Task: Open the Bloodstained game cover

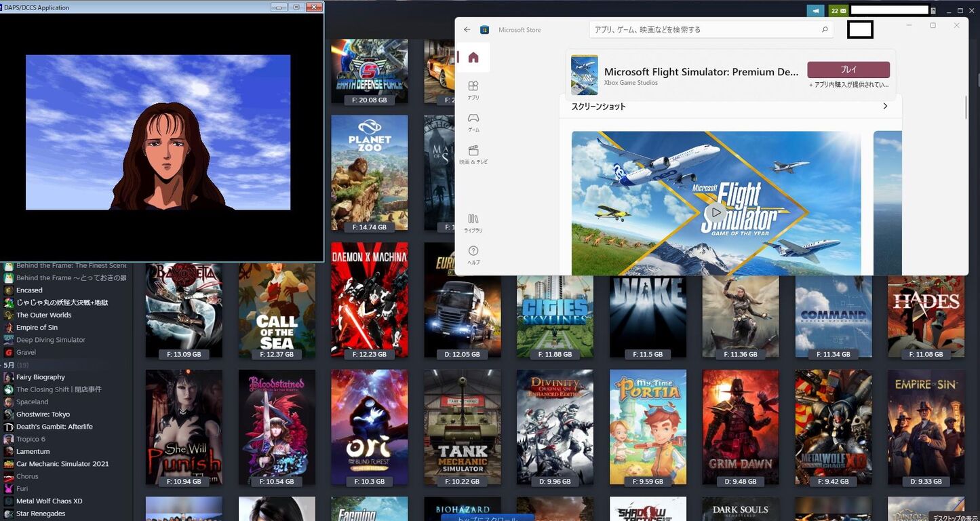Action: coord(277,427)
